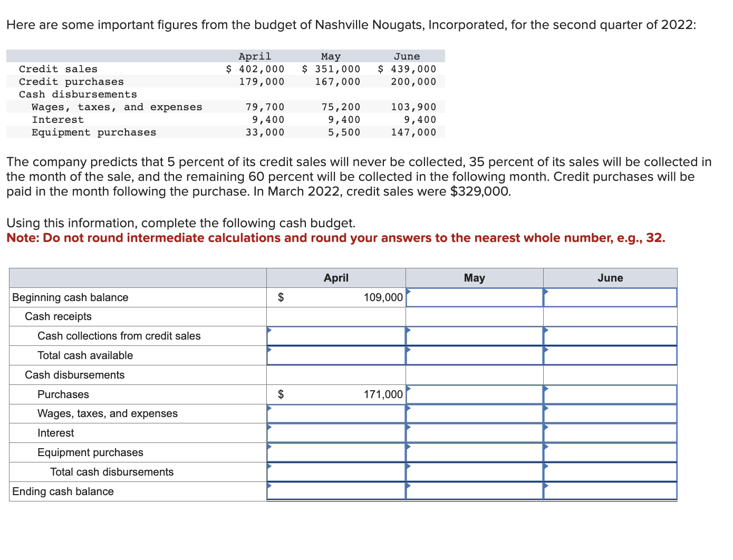The image size is (733, 560).
Task: Click May Total cash available cell
Action: 475,355
